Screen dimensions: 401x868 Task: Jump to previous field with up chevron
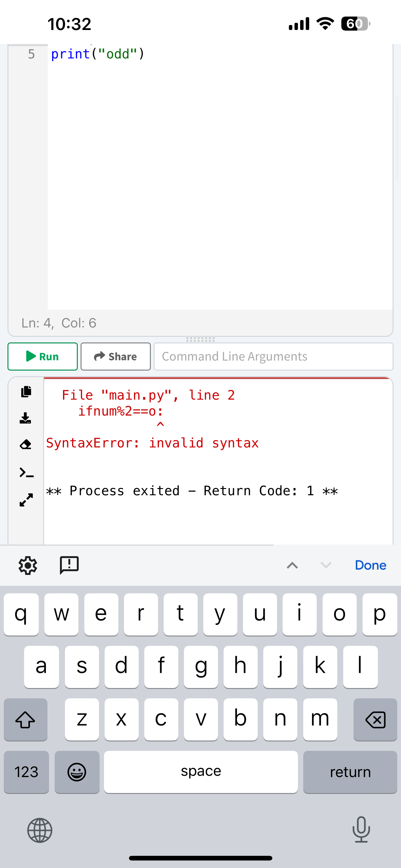292,565
